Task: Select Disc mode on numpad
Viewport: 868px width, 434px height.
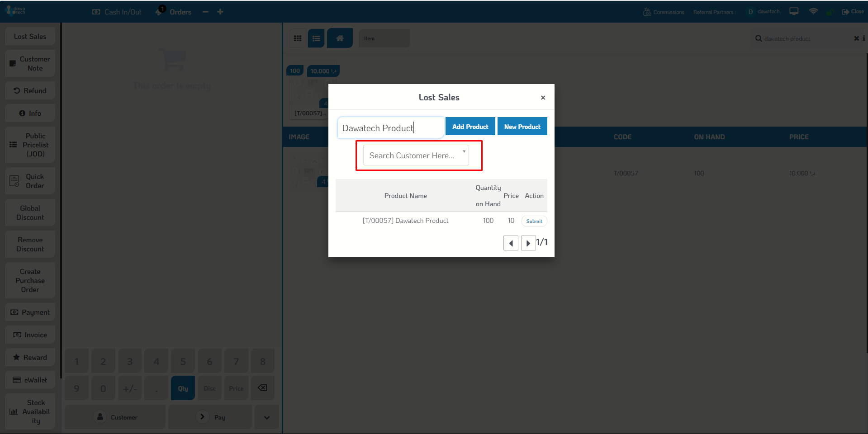Action: tap(209, 388)
